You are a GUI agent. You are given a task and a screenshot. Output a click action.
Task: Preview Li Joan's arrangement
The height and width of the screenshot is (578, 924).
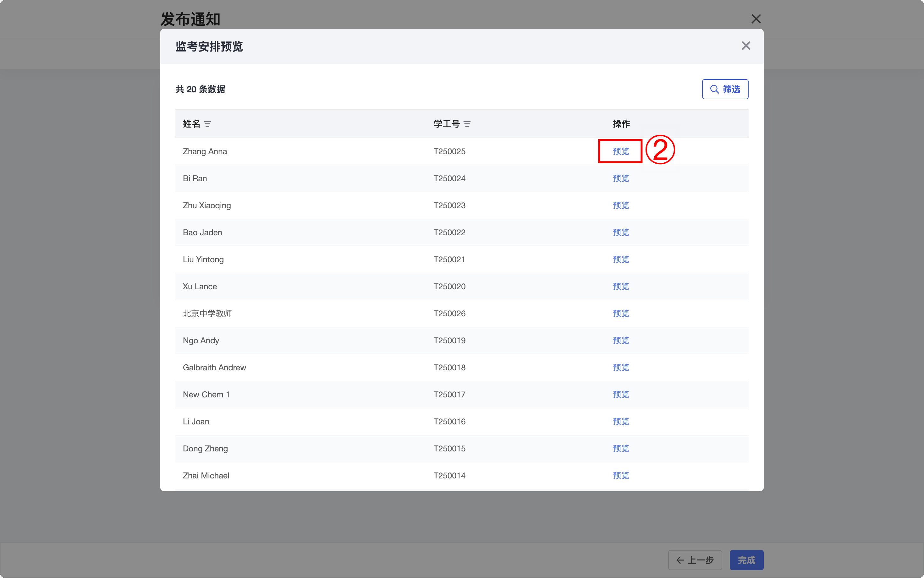tap(620, 422)
